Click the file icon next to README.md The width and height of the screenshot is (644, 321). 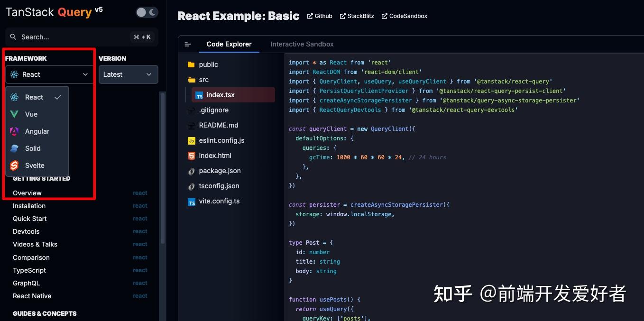point(192,126)
